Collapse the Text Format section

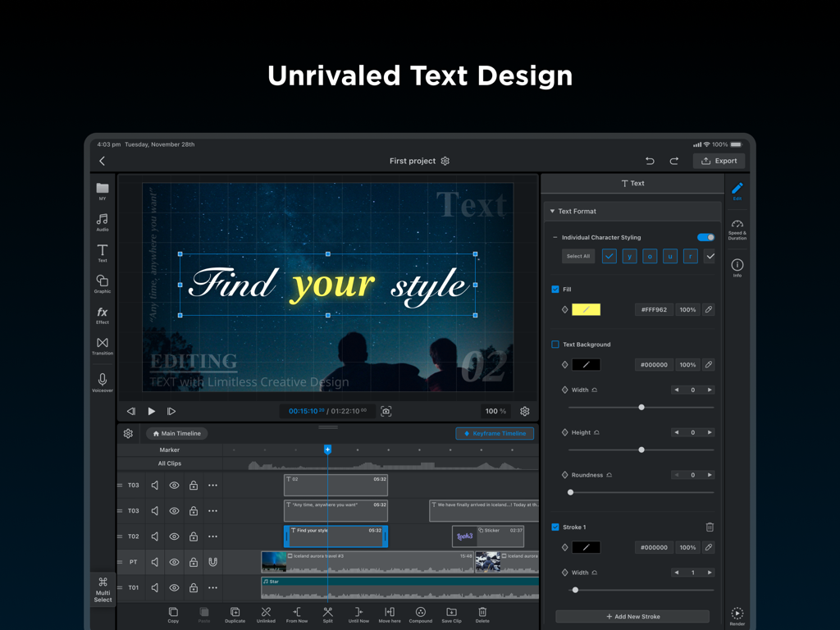pyautogui.click(x=552, y=211)
